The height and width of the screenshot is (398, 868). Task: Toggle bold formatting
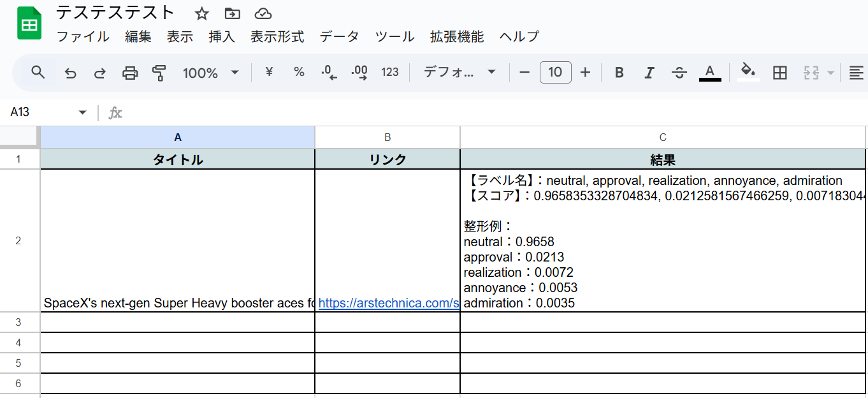click(619, 73)
